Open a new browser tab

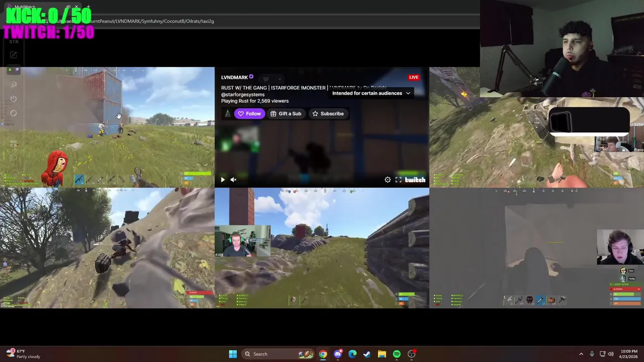point(88,7)
